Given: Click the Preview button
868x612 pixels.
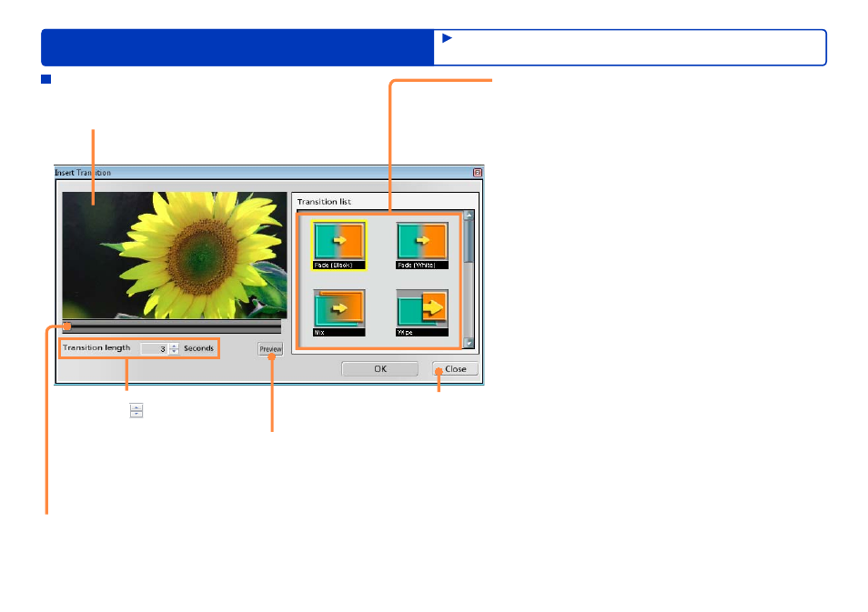Looking at the screenshot, I should (x=270, y=349).
